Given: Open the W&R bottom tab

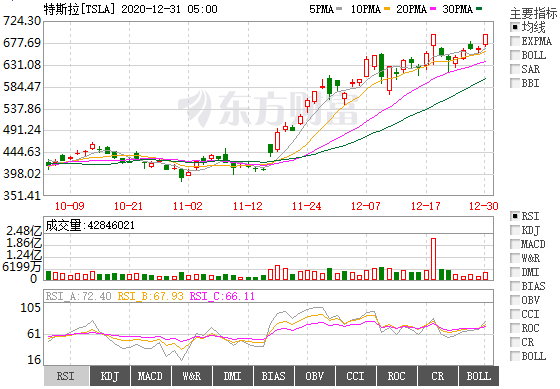Looking at the screenshot, I should [x=192, y=376].
